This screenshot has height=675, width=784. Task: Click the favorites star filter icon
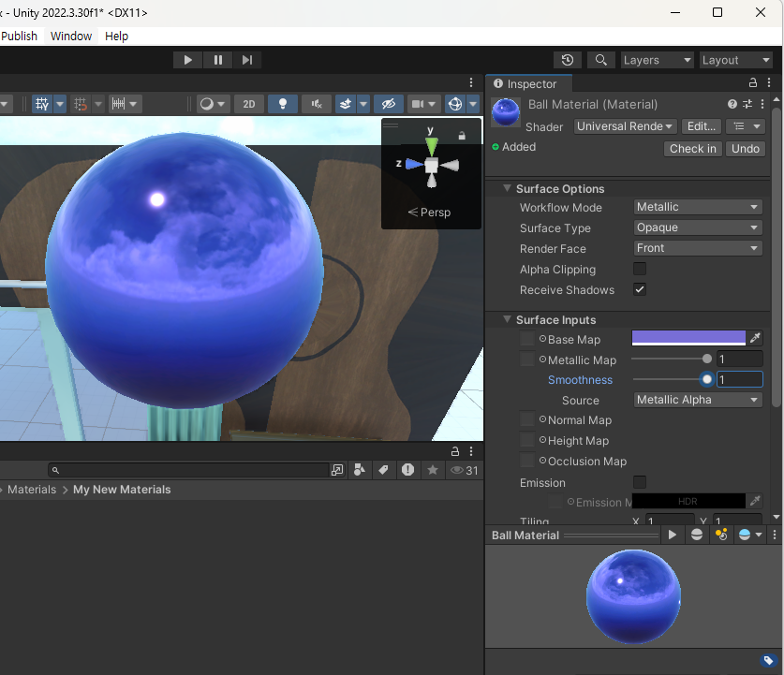[x=433, y=470]
